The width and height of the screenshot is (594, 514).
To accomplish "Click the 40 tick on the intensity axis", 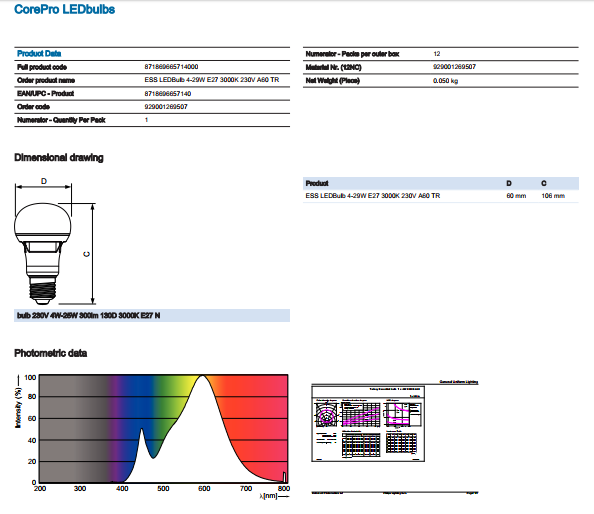I will [x=32, y=441].
